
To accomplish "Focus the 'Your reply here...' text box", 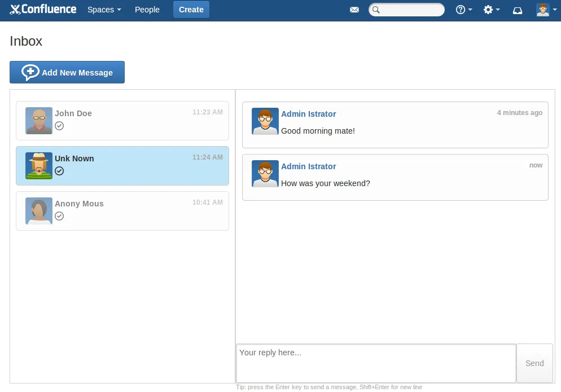I will [x=376, y=363].
